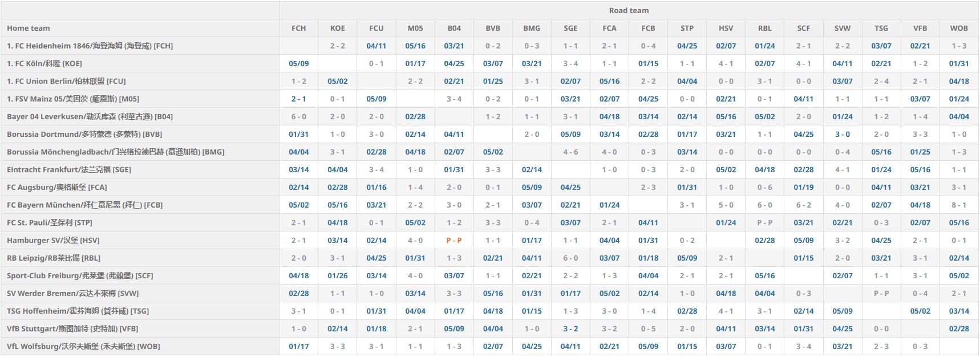
Task: Click the Road team header label
Action: (629, 10)
